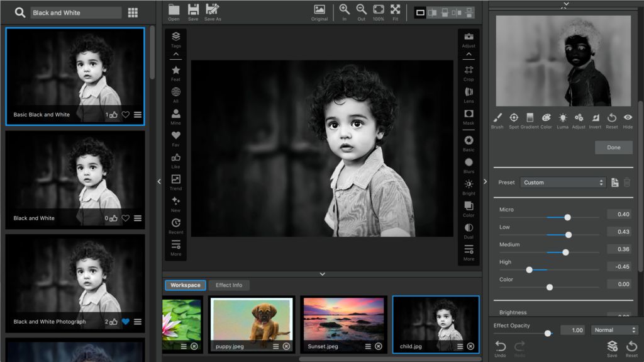This screenshot has width=644, height=362.
Task: Click the Save As toolbar icon
Action: (x=213, y=13)
